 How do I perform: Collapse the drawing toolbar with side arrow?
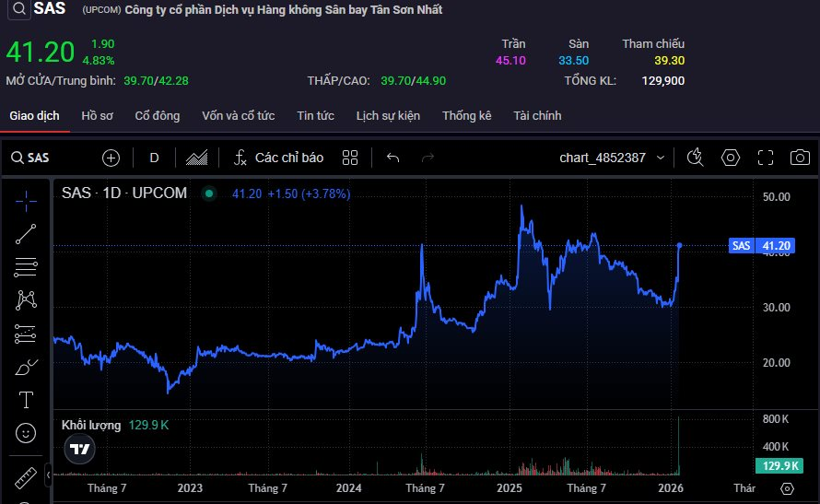[x=47, y=472]
